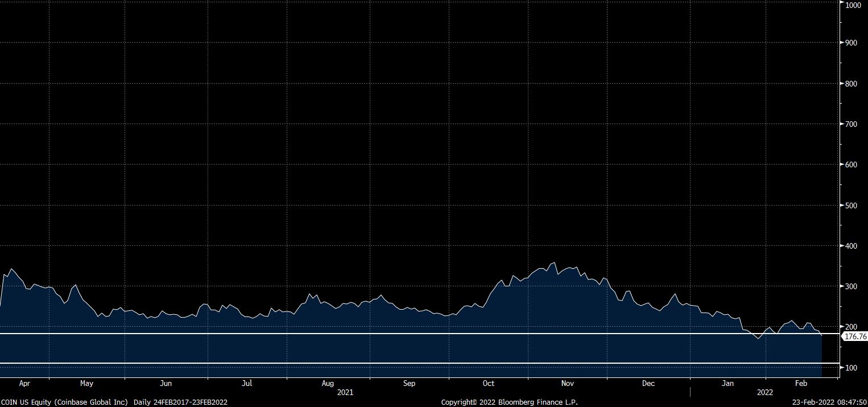
Task: Click the 200 y-axis label
Action: [x=852, y=327]
